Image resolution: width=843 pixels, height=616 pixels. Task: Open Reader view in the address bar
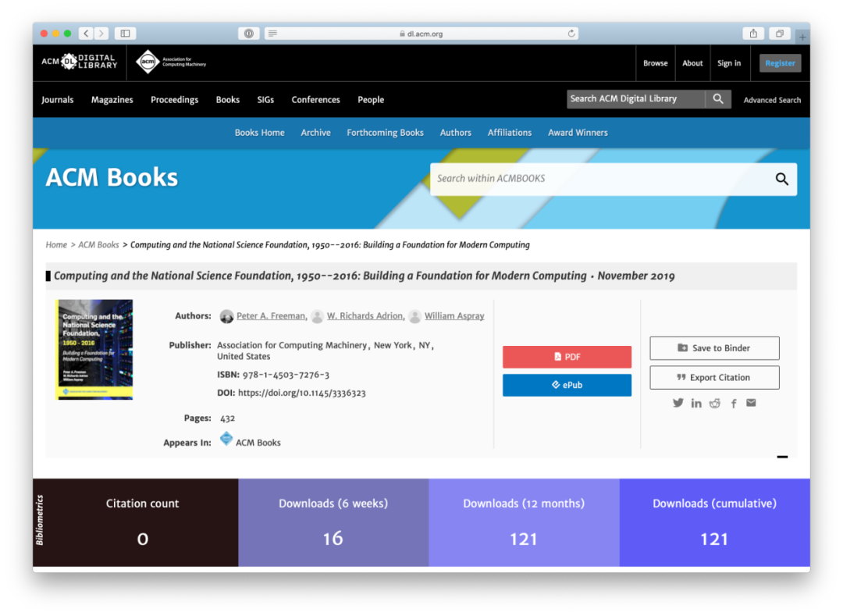(272, 34)
